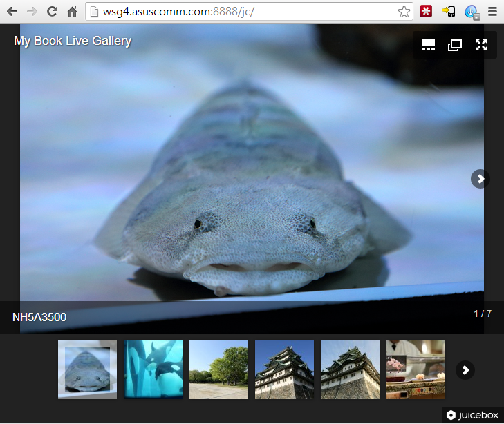Select the food counter thumbnail

coord(416,369)
